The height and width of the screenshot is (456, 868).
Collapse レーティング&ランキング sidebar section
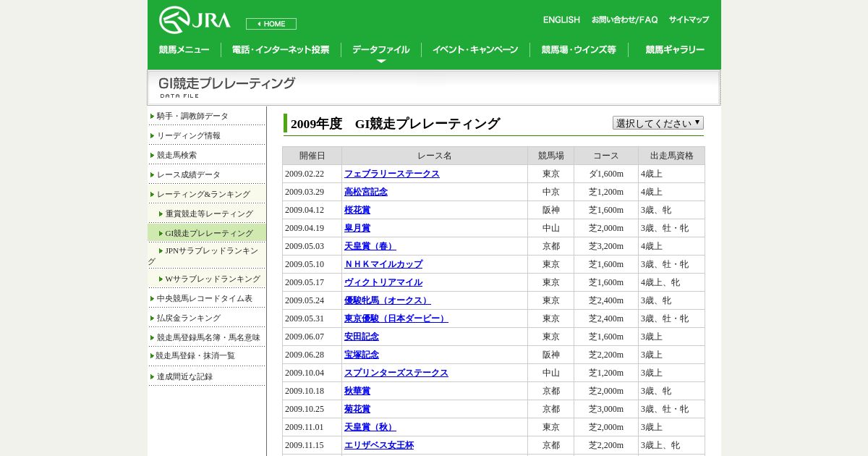tap(203, 194)
